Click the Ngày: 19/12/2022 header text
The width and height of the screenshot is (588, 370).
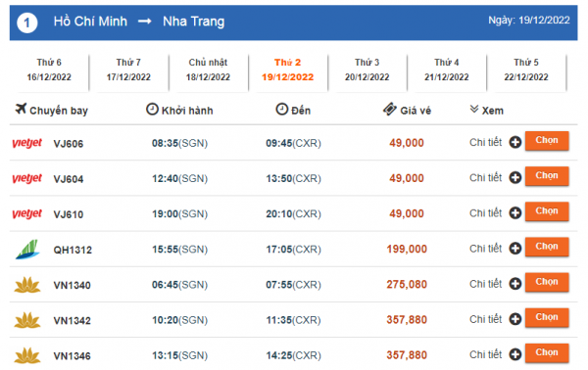click(529, 21)
